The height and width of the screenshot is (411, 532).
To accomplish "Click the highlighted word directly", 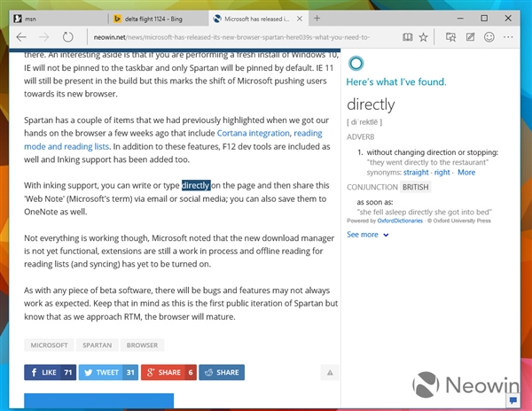I will point(196,185).
